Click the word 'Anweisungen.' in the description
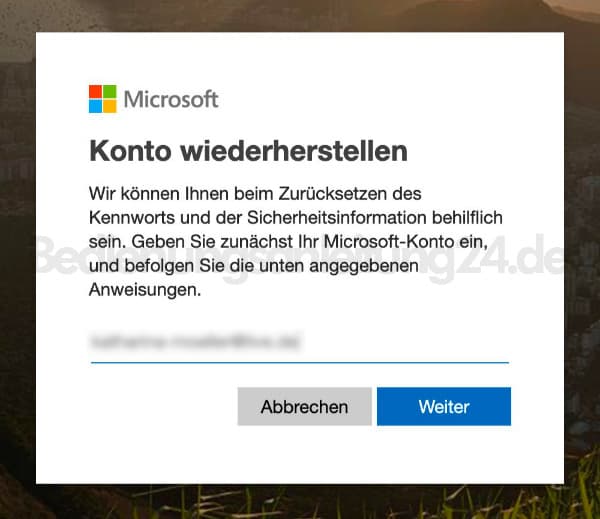The image size is (600, 519). click(145, 290)
